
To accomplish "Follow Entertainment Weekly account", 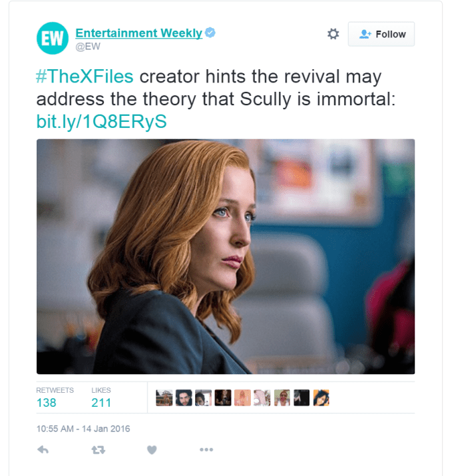I will tap(381, 34).
